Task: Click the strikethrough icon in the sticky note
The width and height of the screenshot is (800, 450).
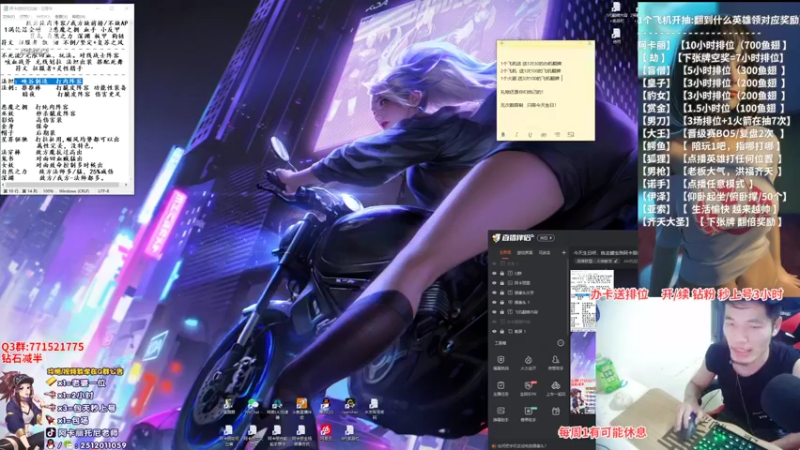Action: tap(543, 135)
